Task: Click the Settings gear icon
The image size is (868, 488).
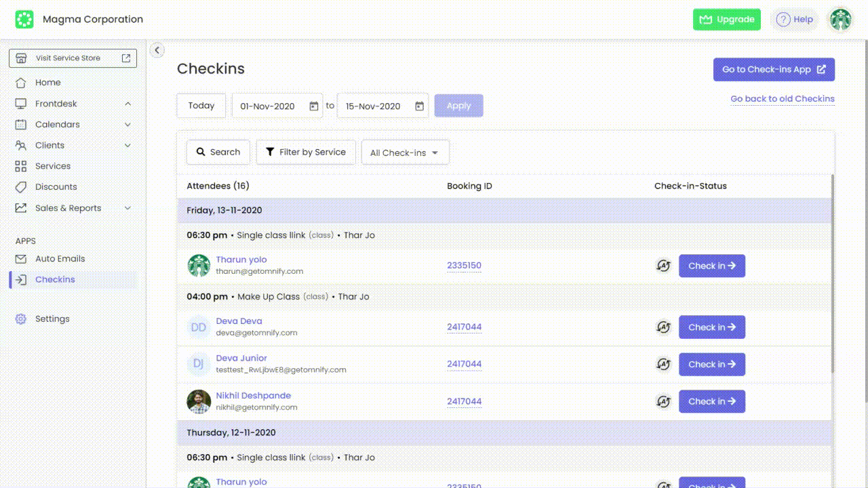Action: pos(21,319)
